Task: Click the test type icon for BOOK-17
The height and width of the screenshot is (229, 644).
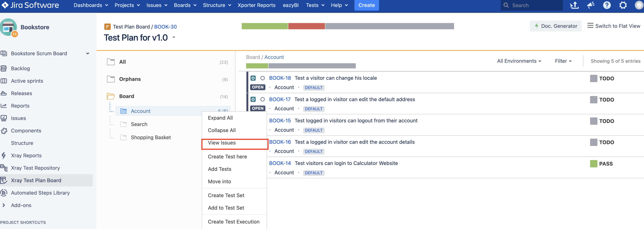Action: [253, 100]
